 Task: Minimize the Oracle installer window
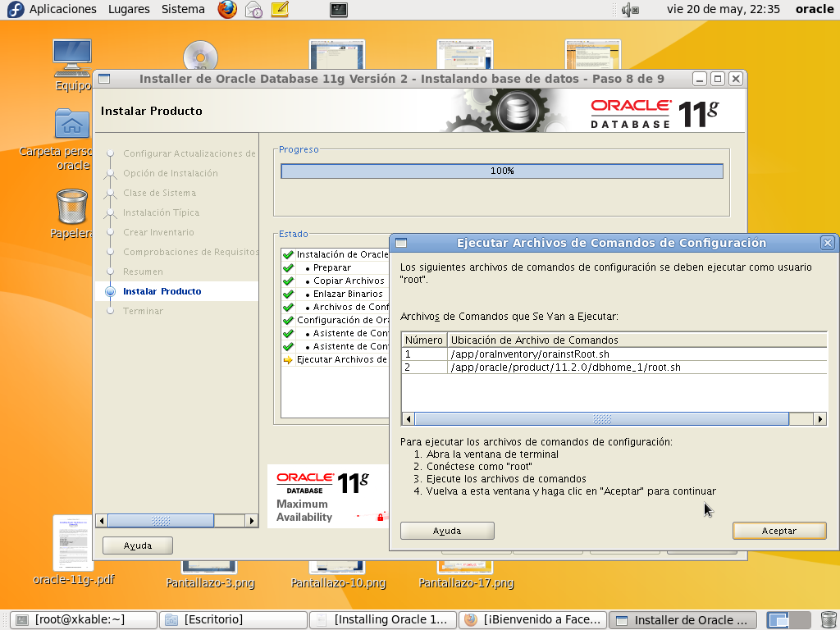click(x=700, y=79)
